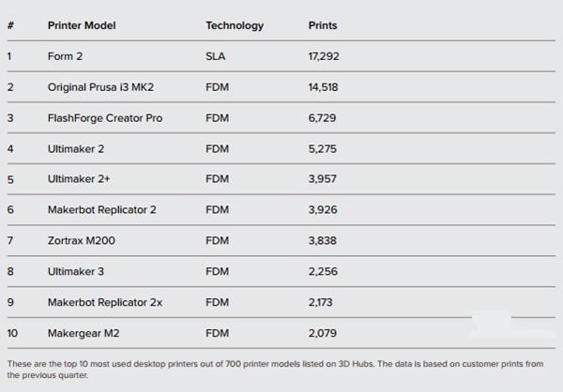Screen dimensions: 563x392
Task: Click the 17,292 prints value
Action: click(324, 56)
